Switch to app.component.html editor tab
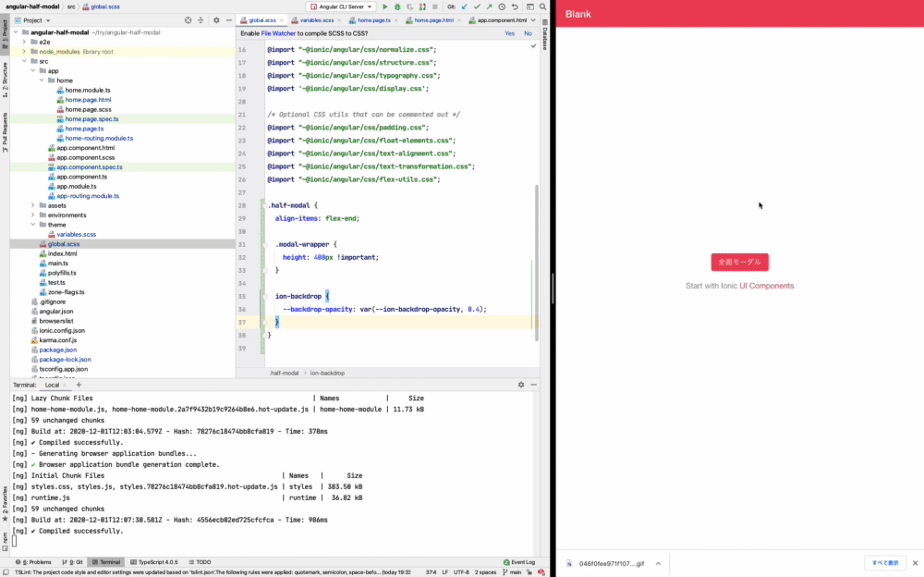The height and width of the screenshot is (577, 924). coord(497,20)
